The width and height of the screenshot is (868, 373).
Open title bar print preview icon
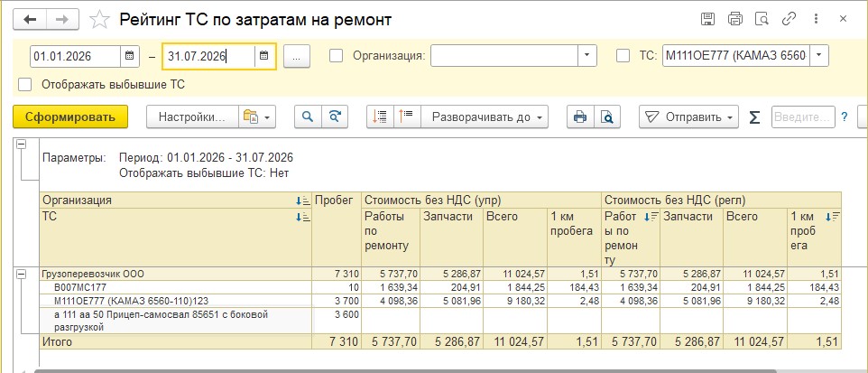click(x=762, y=19)
